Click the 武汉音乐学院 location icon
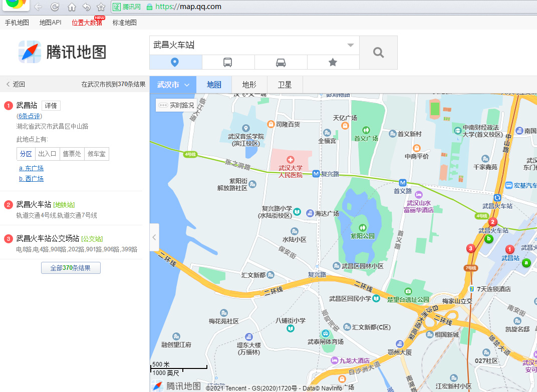This screenshot has height=392, width=537. click(x=245, y=128)
